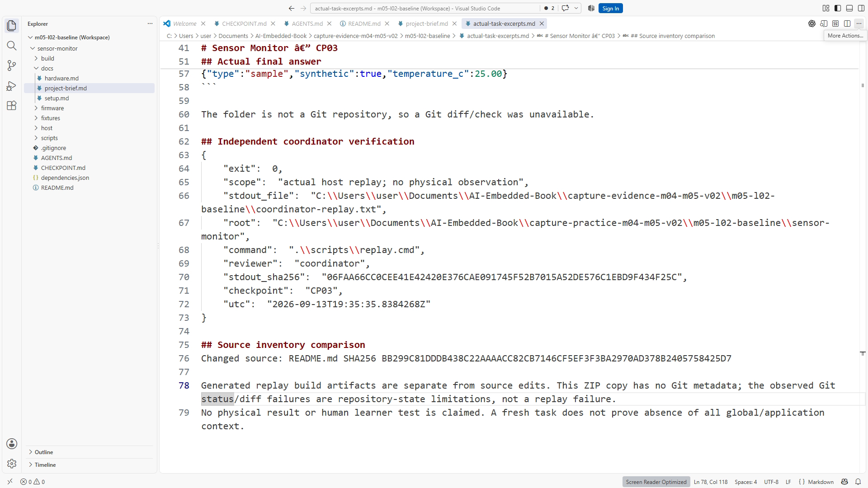Click the Sign In button

(x=610, y=8)
